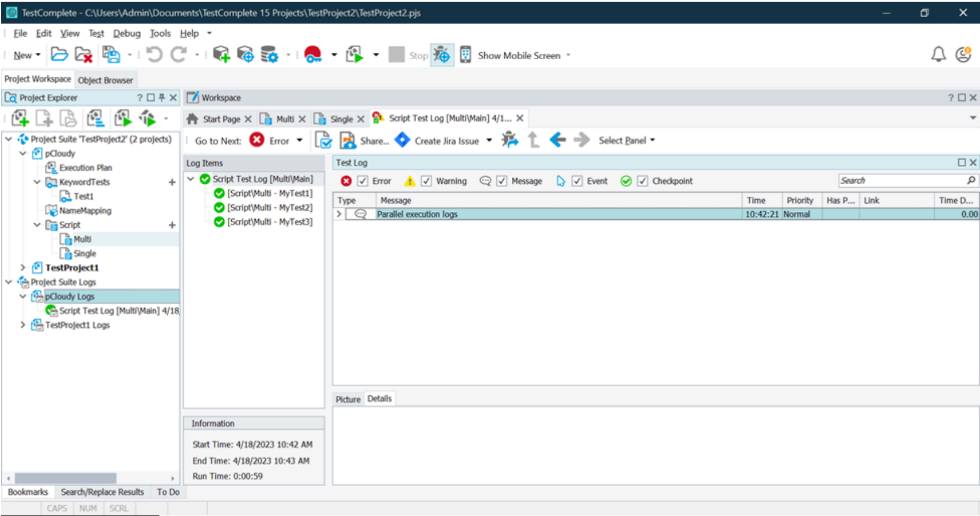Viewport: 980px width, 516px height.
Task: Click the Search field in Test Log
Action: [x=902, y=181]
